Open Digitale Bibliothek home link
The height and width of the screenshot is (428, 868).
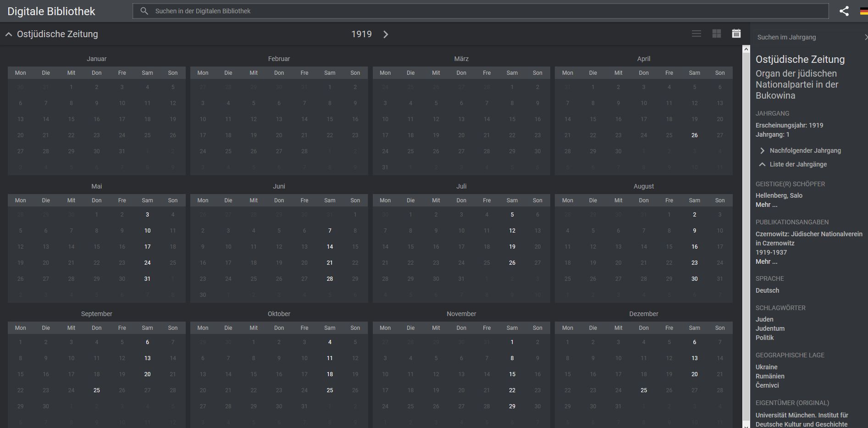click(x=51, y=11)
